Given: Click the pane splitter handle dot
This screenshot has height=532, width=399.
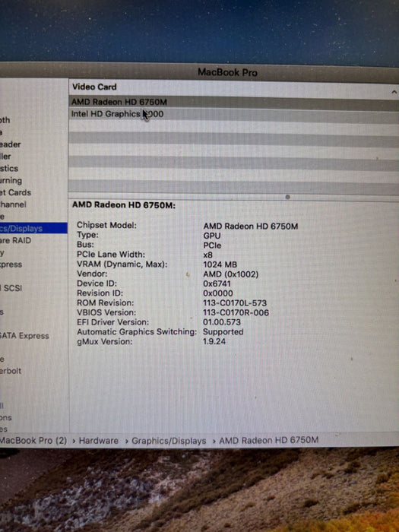Looking at the screenshot, I should pos(288,197).
